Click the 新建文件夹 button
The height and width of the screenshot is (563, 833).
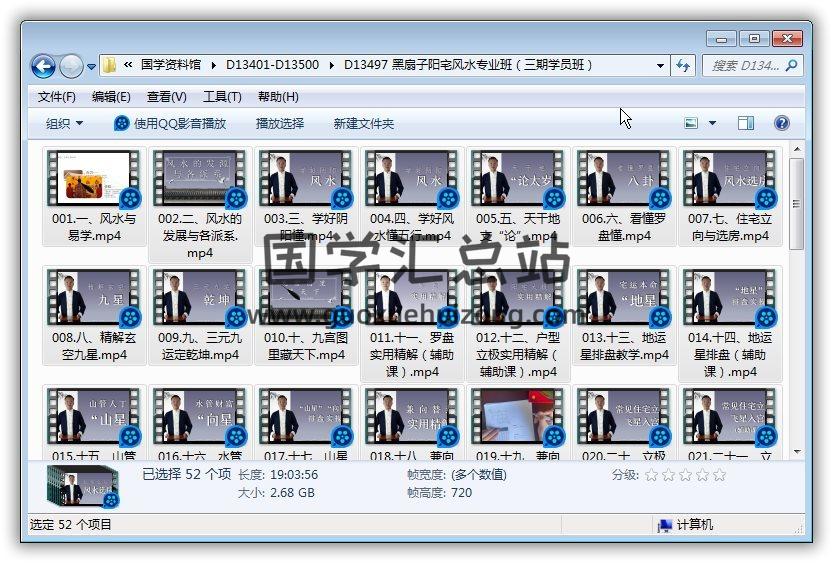(x=364, y=124)
